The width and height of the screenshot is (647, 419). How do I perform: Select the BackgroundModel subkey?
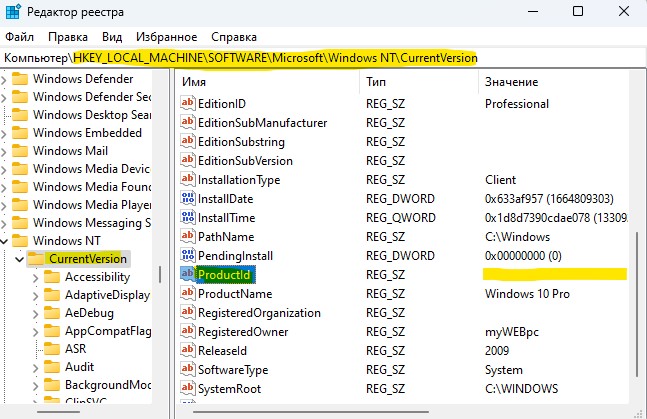click(x=108, y=385)
